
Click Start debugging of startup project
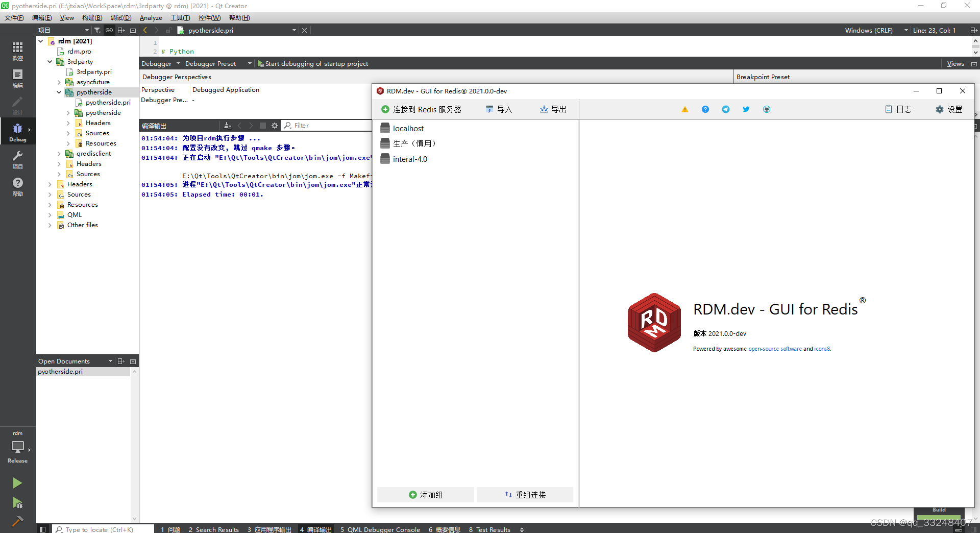coord(312,64)
